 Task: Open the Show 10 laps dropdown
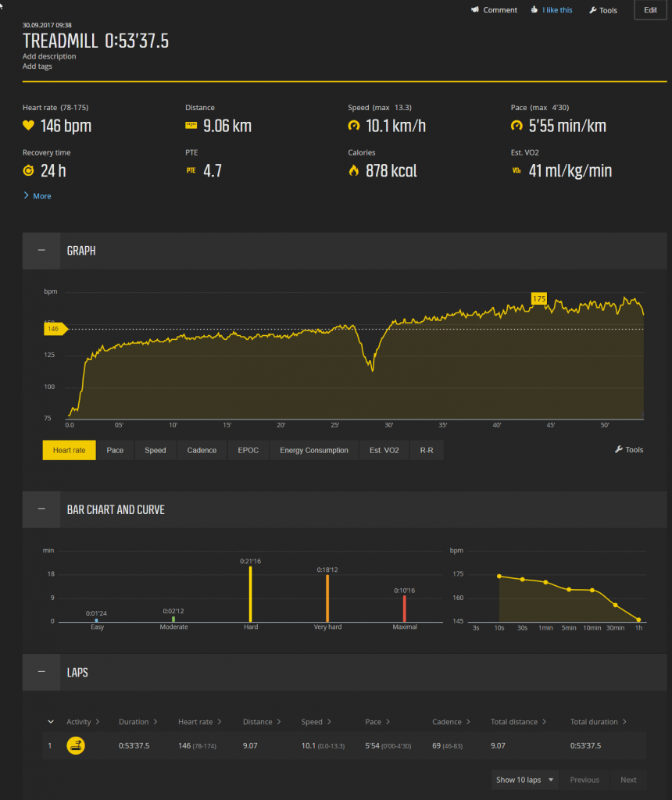click(x=524, y=780)
